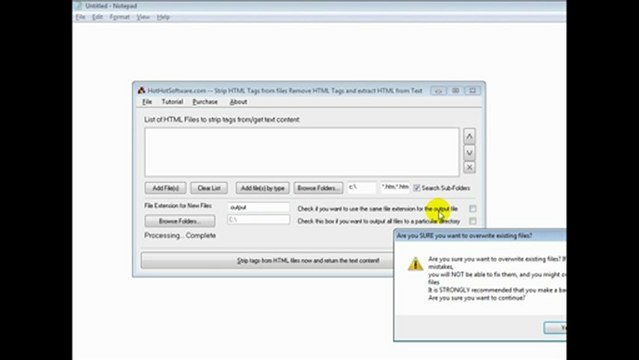Screen dimensions: 639x360
Task: Open the Purchase menu
Action: tap(205, 102)
